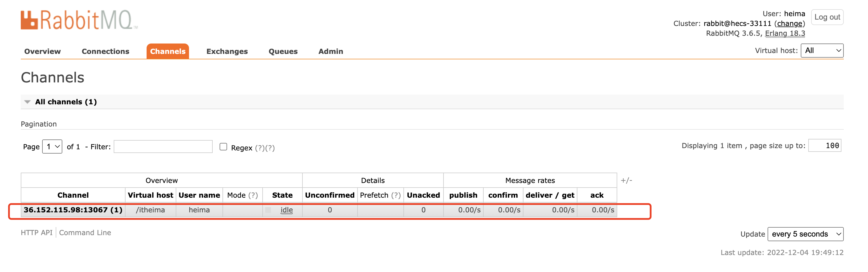Open the Virtual host dropdown

click(x=822, y=51)
